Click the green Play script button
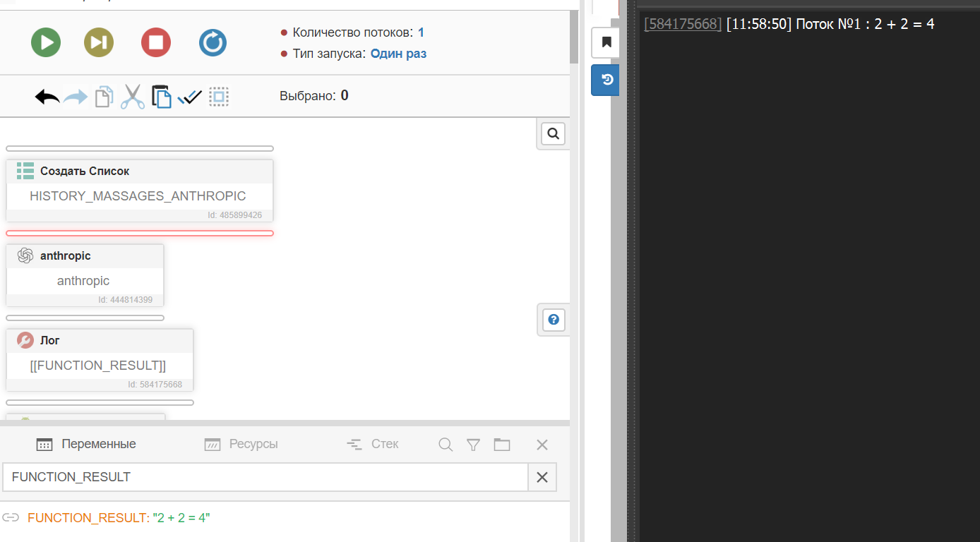 tap(46, 43)
